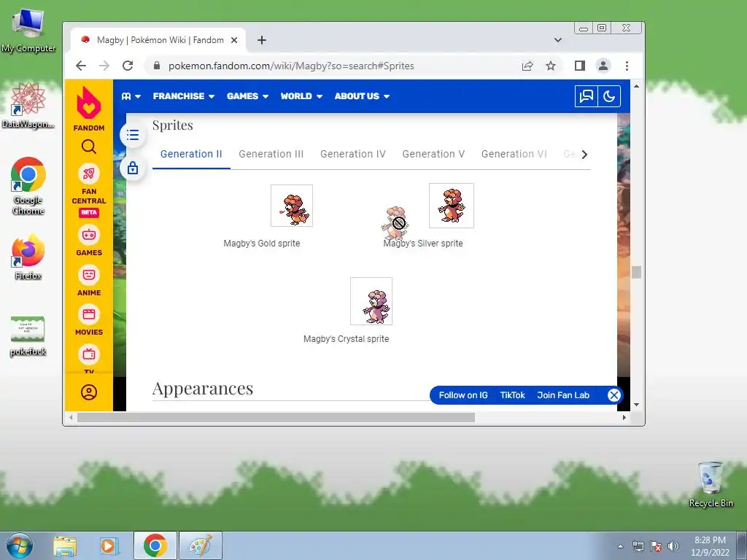Image resolution: width=747 pixels, height=560 pixels.
Task: Select the Generation II tab
Action: point(191,154)
